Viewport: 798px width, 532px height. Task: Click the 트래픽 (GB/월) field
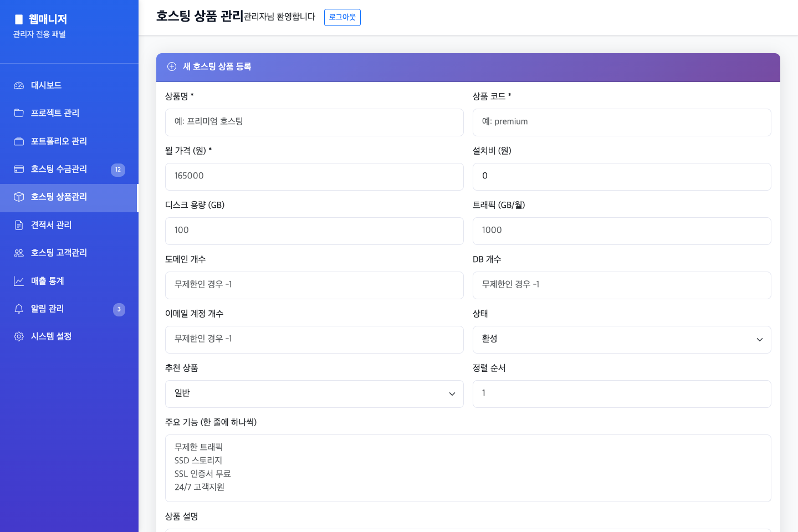(622, 231)
